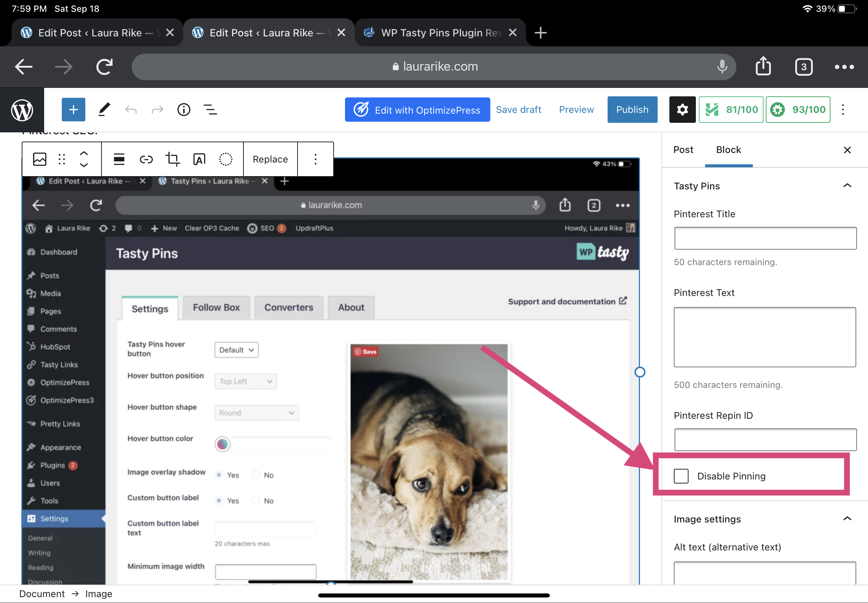Tap the address bar microphone
Screen dimensions: 868x603
[x=722, y=67]
